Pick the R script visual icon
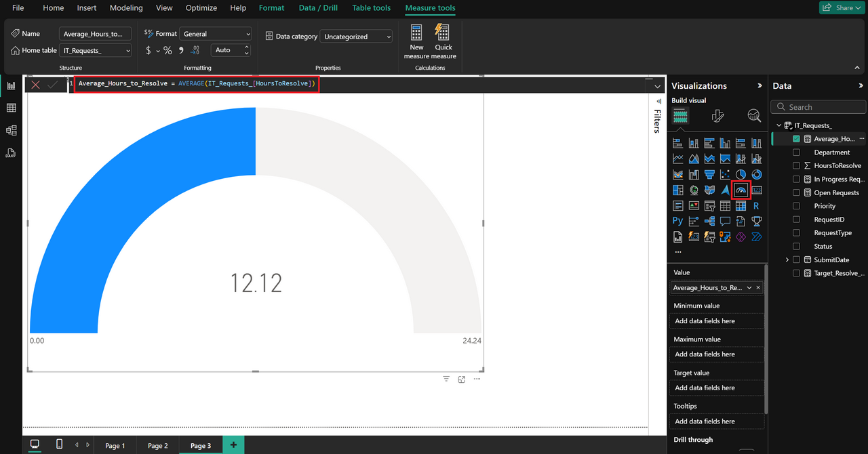Image resolution: width=868 pixels, height=454 pixels. pos(757,206)
